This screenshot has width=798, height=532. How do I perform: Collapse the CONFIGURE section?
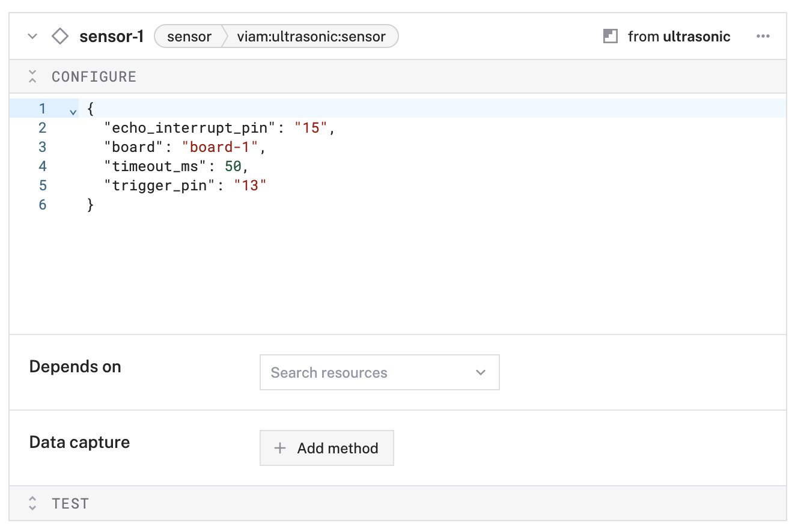pos(32,76)
